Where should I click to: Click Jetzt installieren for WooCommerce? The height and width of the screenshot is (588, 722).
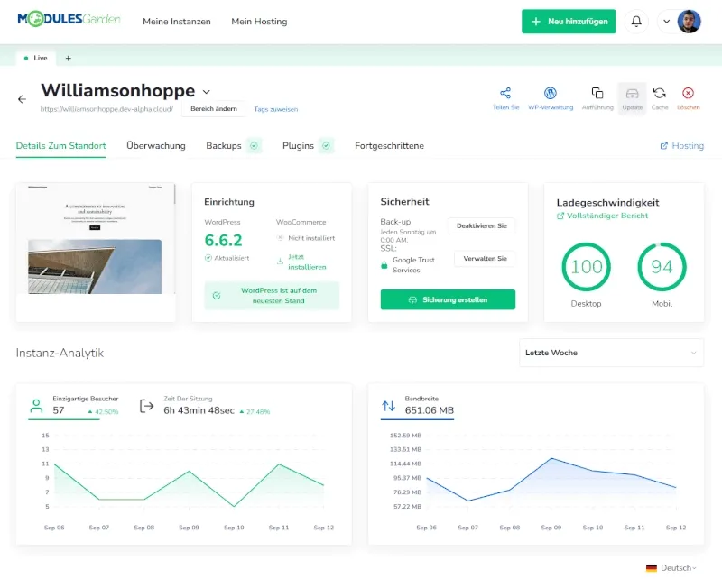(307, 262)
